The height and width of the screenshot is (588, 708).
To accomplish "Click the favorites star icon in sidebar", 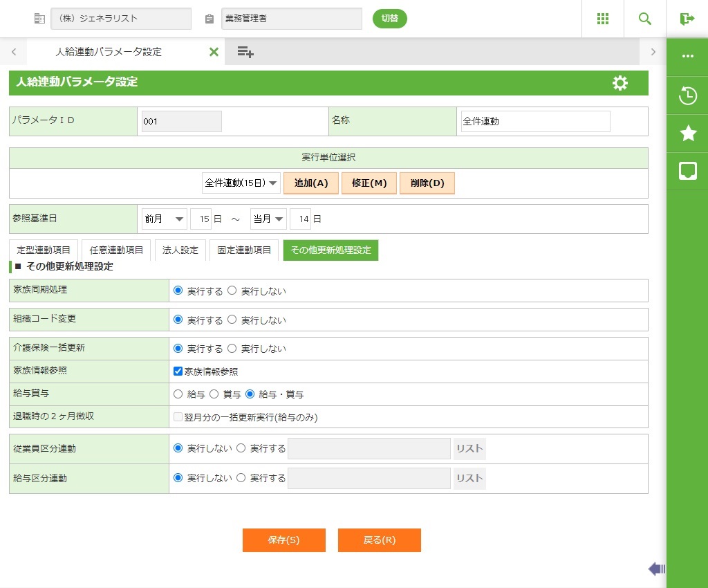I will [687, 134].
